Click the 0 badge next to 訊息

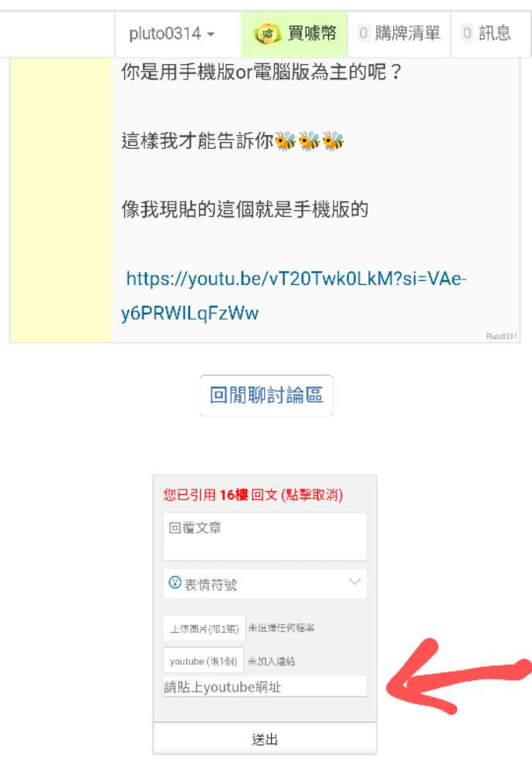(467, 33)
